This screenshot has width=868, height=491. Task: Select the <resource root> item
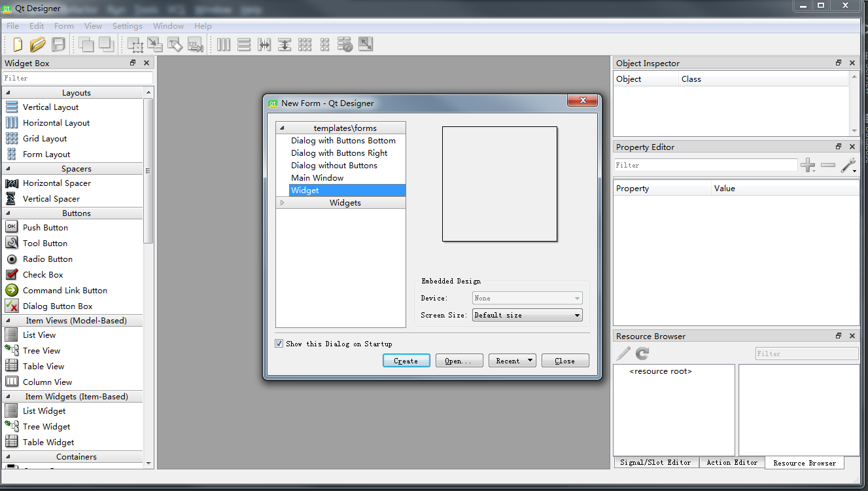[661, 371]
